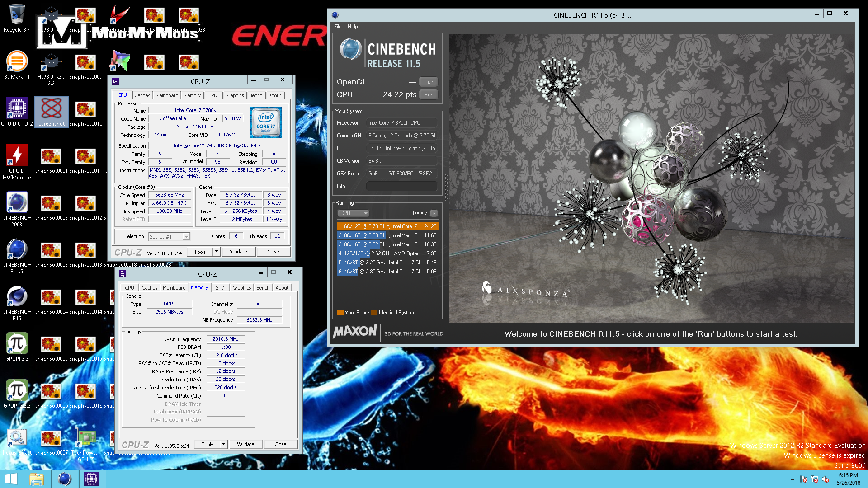
Task: Open the 3DMark 11 desktop icon
Action: 17,66
